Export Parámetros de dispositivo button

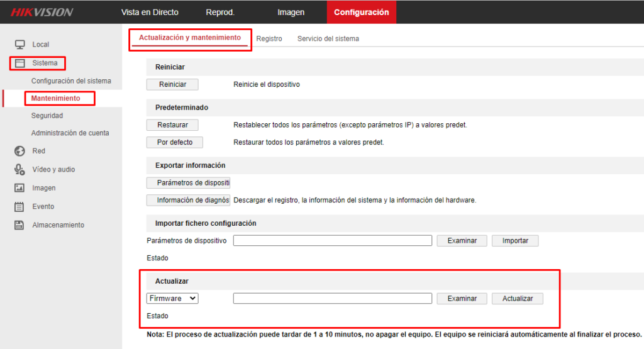tap(189, 183)
